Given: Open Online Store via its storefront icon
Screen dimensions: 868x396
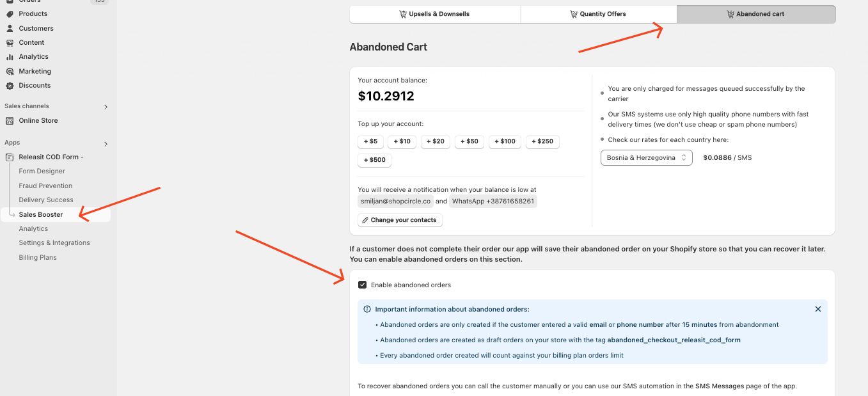Looking at the screenshot, I should 10,120.
